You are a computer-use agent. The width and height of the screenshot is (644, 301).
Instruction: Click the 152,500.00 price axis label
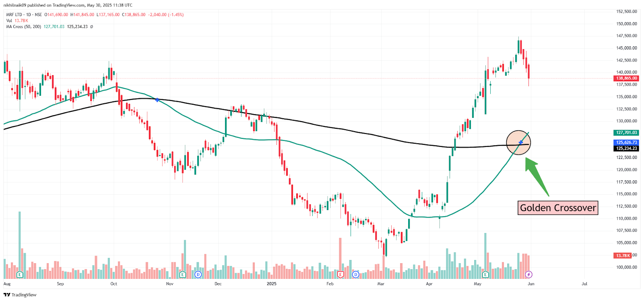(x=627, y=12)
